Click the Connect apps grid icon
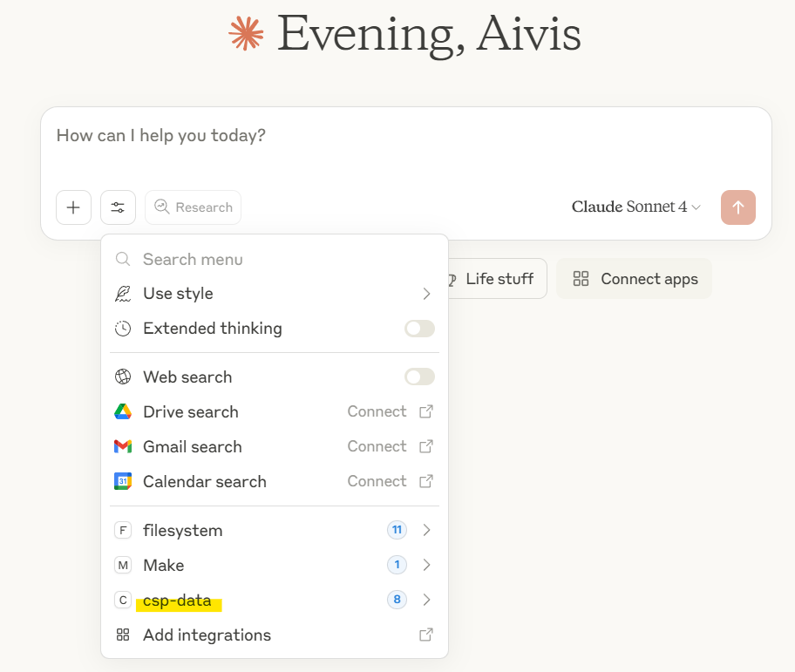 (581, 279)
